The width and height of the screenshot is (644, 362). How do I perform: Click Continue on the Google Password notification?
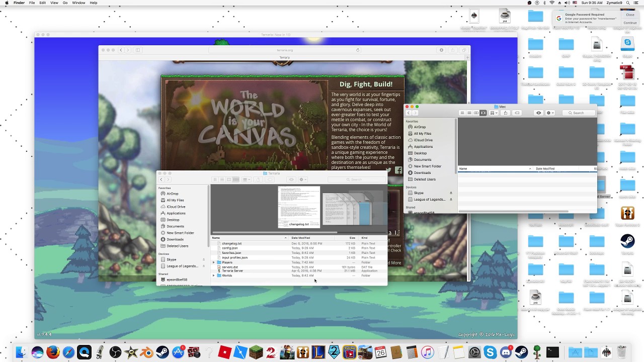[x=630, y=23]
